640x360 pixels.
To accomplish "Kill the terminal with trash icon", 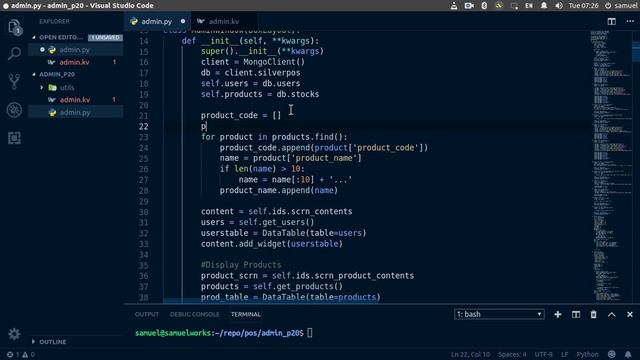I will click(593, 314).
